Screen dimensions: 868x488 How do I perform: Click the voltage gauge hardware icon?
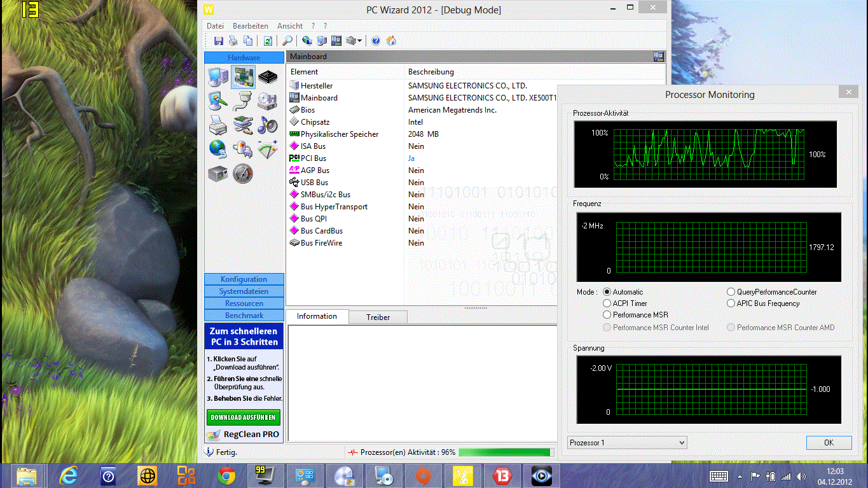[x=268, y=149]
